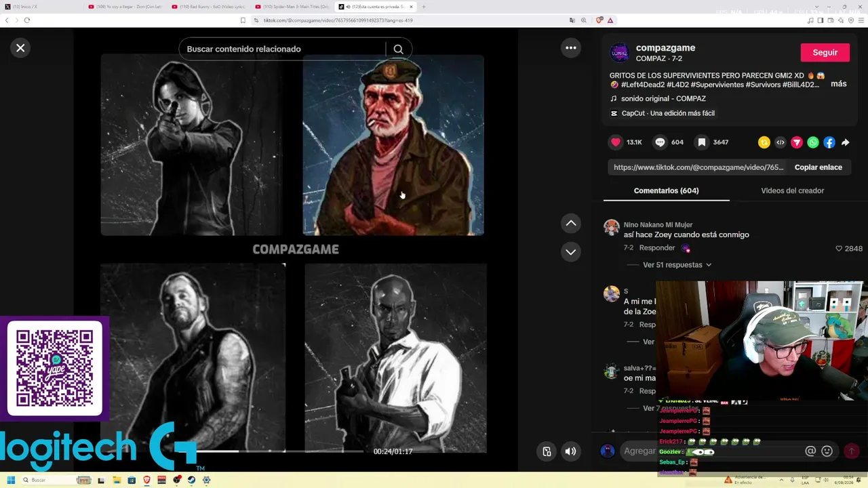
Task: Insert a mention with the @ icon
Action: coord(810,451)
